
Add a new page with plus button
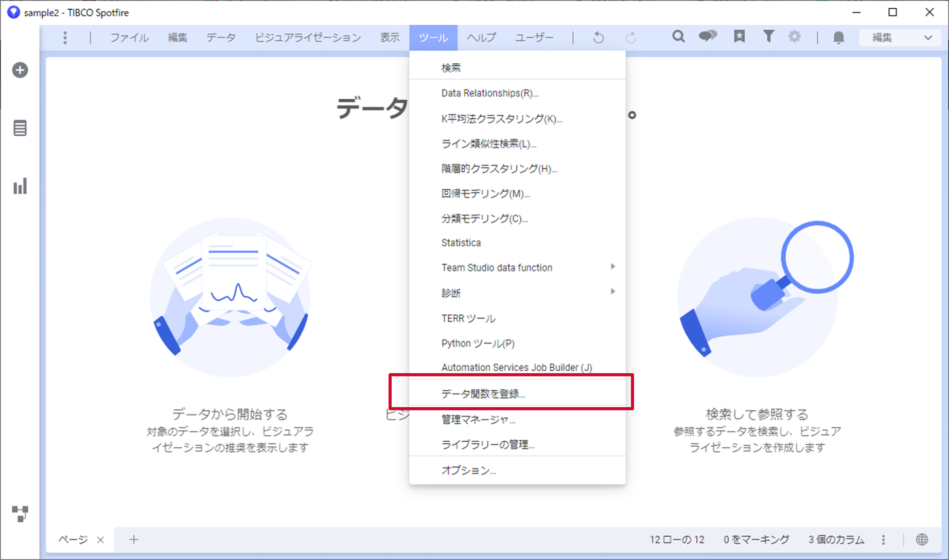pyautogui.click(x=134, y=539)
